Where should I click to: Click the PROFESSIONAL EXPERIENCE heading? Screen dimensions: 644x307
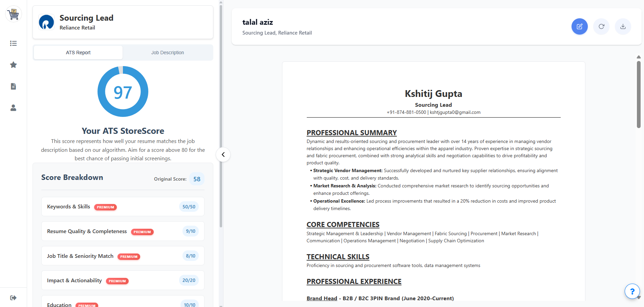pyautogui.click(x=354, y=282)
